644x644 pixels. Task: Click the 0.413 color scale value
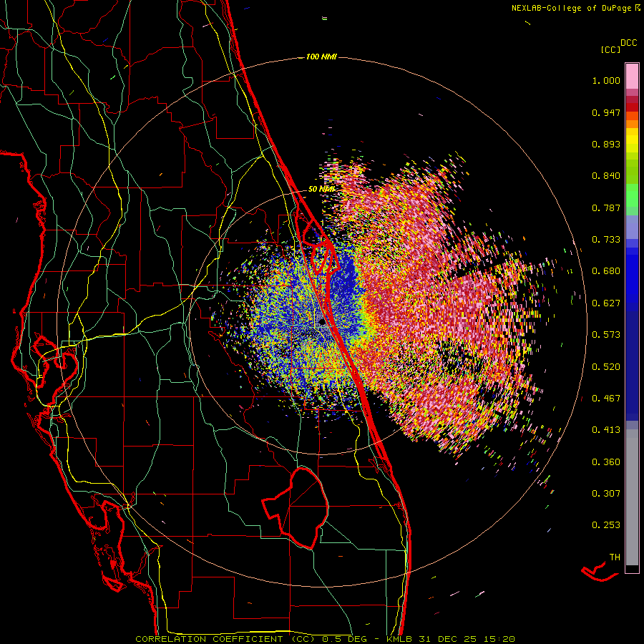click(606, 430)
